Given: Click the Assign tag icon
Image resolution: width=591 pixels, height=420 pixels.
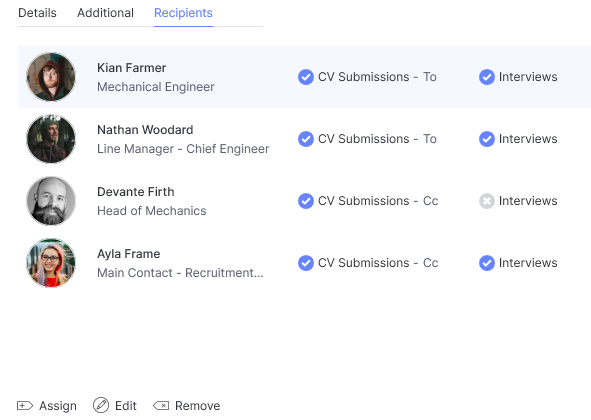Looking at the screenshot, I should [25, 406].
